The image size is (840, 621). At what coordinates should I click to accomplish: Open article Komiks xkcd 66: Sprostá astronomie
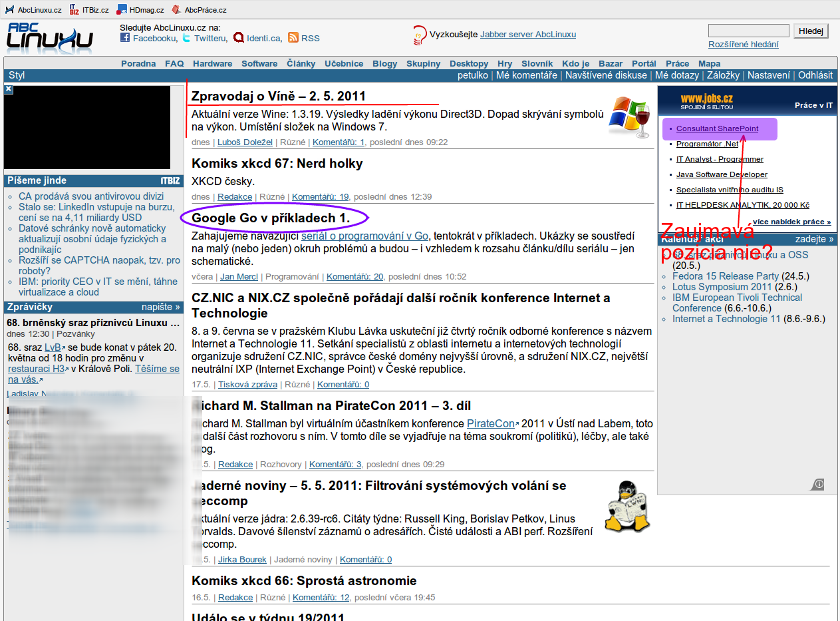click(x=304, y=580)
